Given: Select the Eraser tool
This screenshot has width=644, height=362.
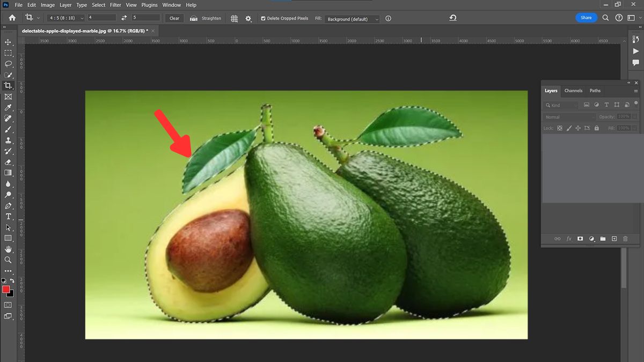Looking at the screenshot, I should 8,162.
